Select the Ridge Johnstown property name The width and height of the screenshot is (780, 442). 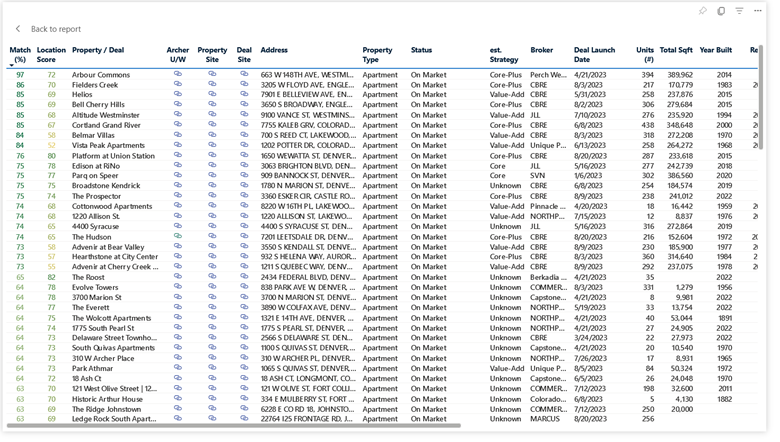click(x=106, y=409)
